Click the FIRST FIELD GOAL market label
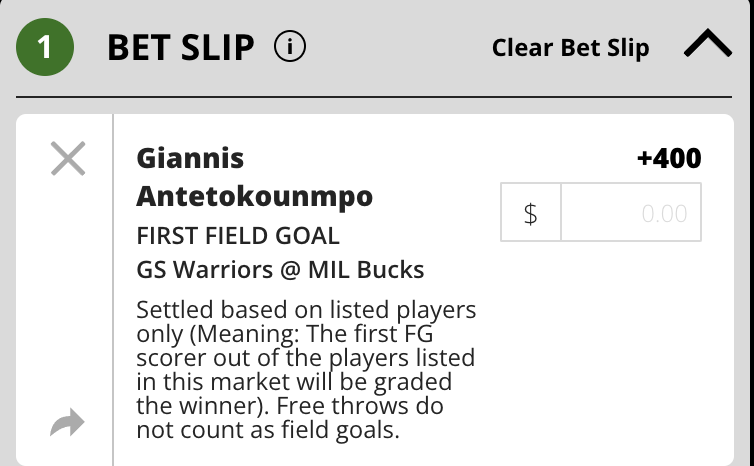754x466 pixels. (238, 236)
